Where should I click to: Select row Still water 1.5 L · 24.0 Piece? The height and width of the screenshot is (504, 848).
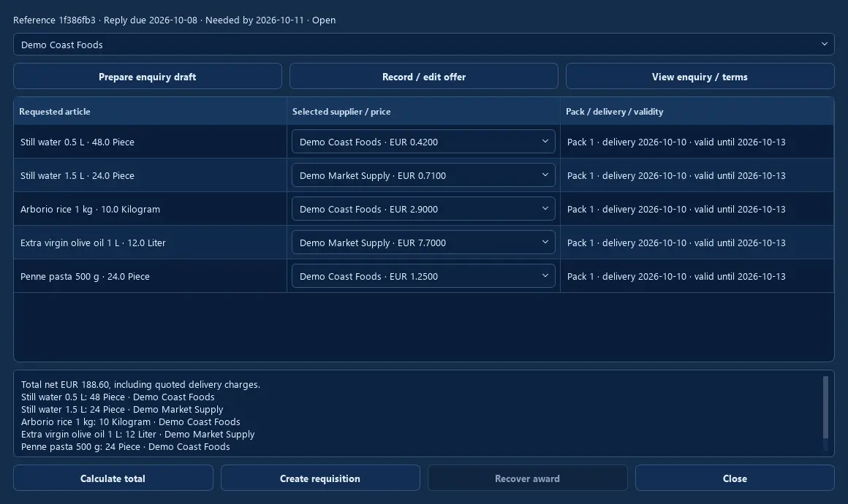(x=151, y=175)
